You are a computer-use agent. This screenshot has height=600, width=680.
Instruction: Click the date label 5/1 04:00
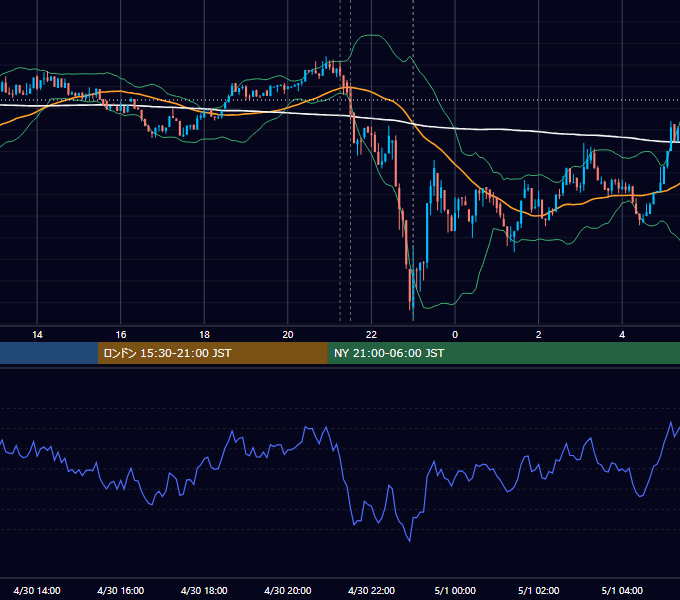[x=622, y=590]
